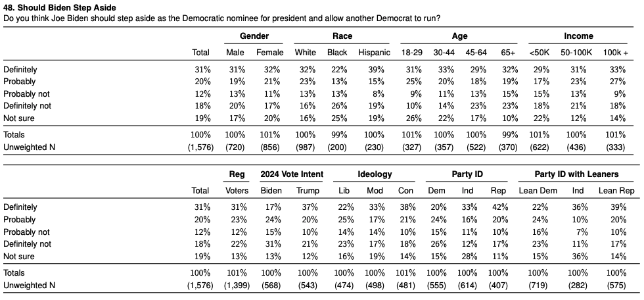This screenshot has width=644, height=300.
Task: Select the Biden column header
Action: (271, 191)
